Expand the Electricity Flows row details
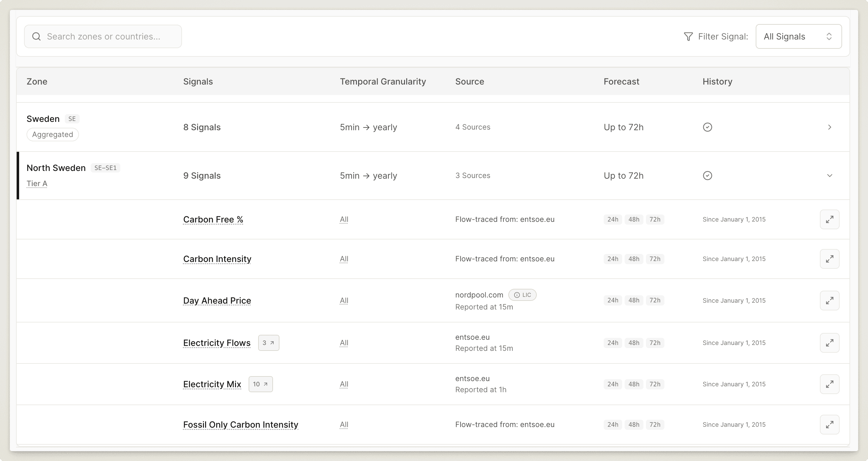868x461 pixels. click(x=829, y=343)
